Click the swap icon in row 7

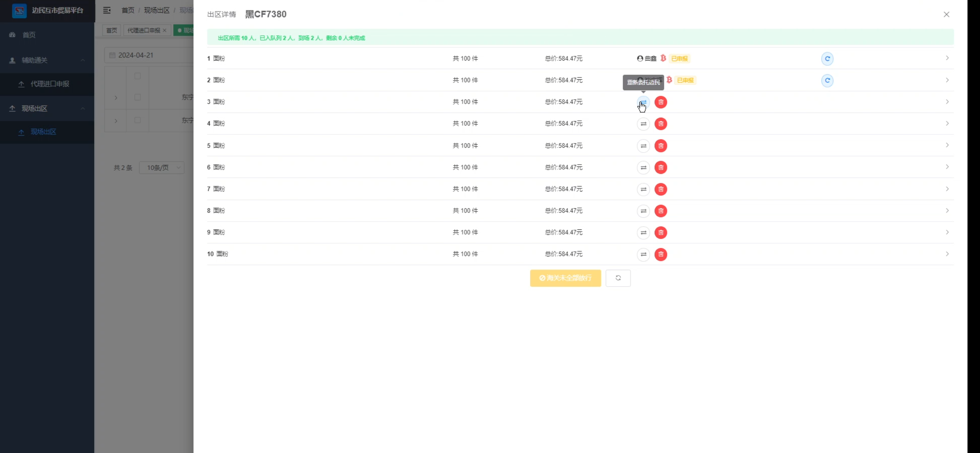click(643, 189)
